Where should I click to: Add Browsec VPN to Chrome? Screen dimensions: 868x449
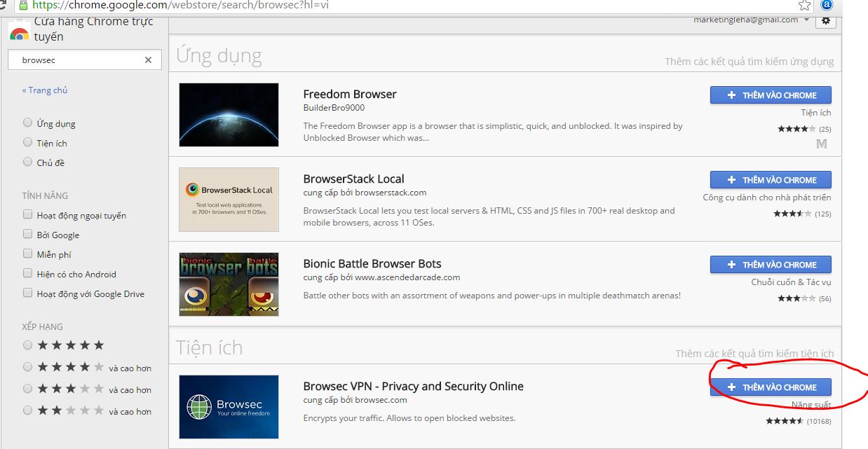point(771,387)
